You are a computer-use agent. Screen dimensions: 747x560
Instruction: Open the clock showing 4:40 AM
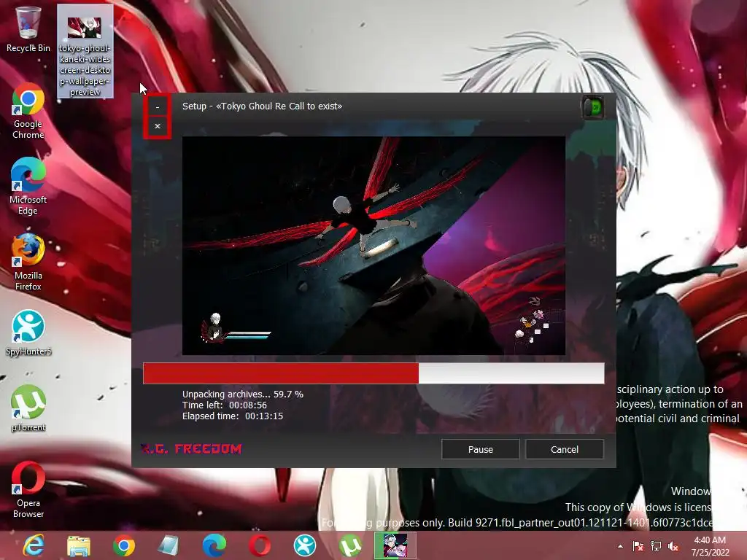(710, 546)
